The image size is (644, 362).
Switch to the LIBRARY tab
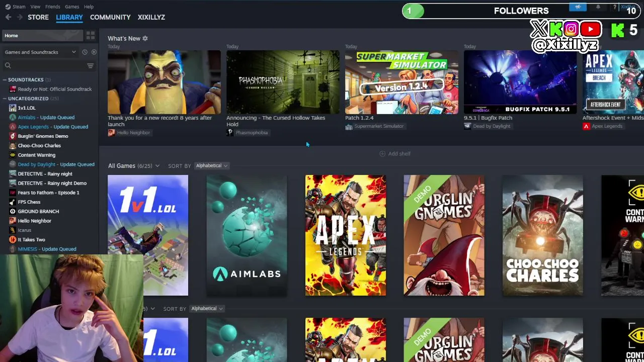(69, 17)
